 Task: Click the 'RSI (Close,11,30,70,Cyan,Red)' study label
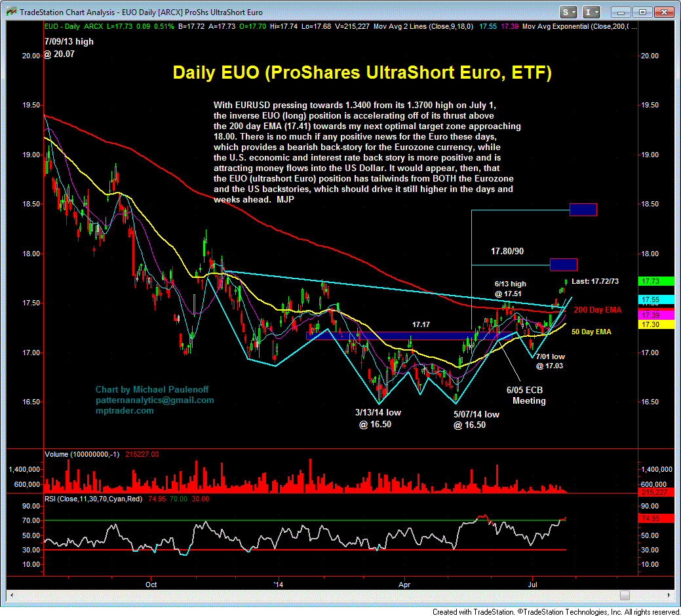pyautogui.click(x=93, y=499)
